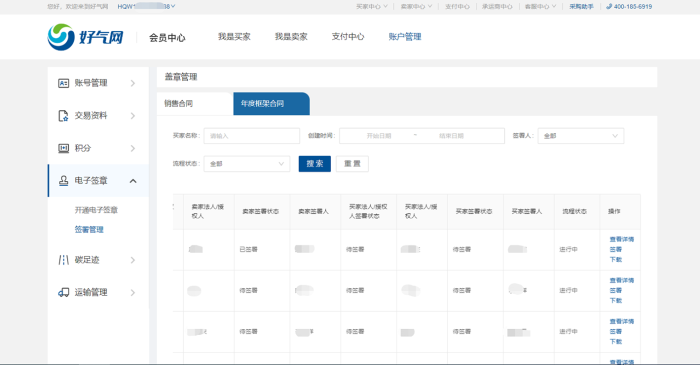Expand the 账号管理 menu chevron
Viewport: 700px width, 365px height.
coord(133,83)
